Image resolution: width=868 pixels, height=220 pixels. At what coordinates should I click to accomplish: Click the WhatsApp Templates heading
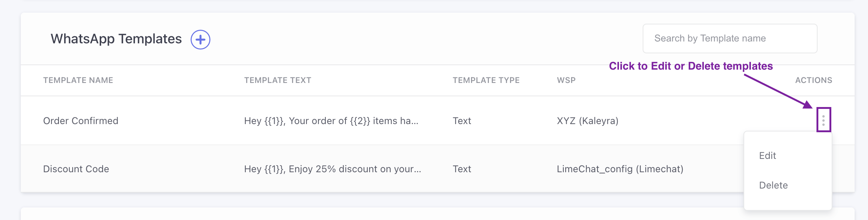tap(116, 39)
